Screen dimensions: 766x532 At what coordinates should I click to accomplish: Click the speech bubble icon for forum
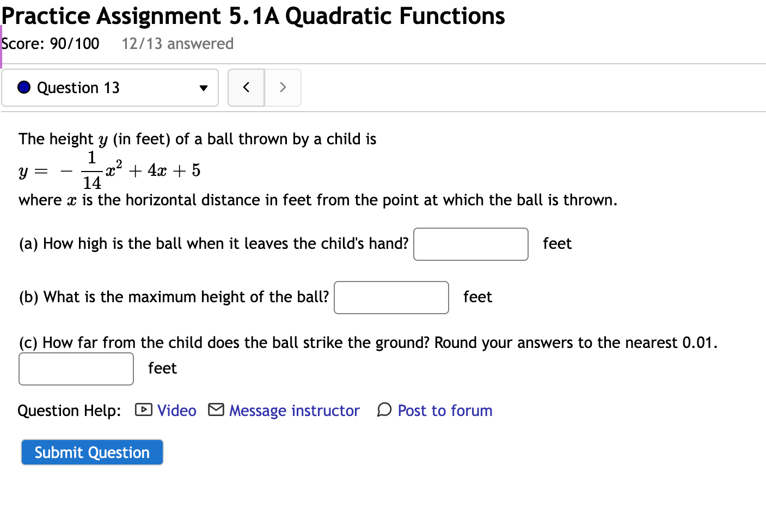(x=384, y=409)
